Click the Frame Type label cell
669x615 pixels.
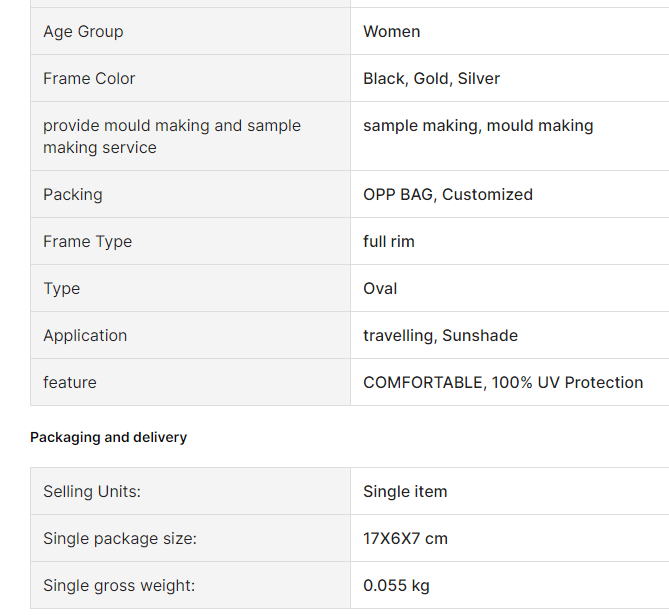87,242
